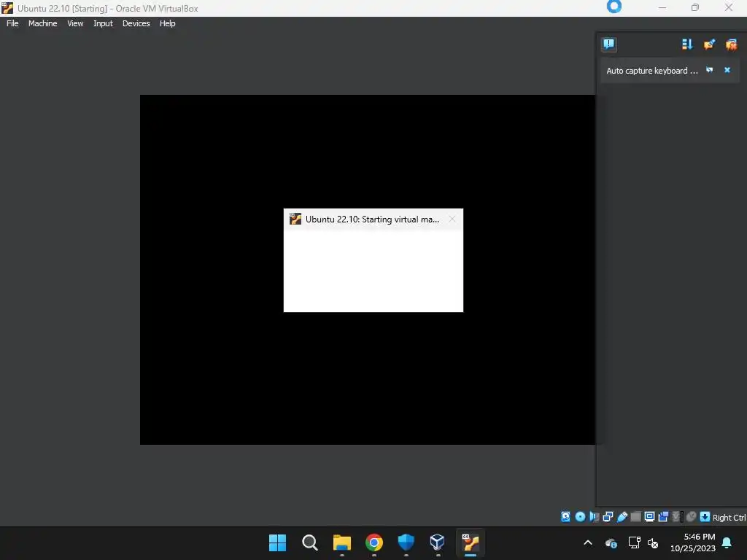Click the optical disk indicator
The height and width of the screenshot is (560, 747).
(x=580, y=517)
